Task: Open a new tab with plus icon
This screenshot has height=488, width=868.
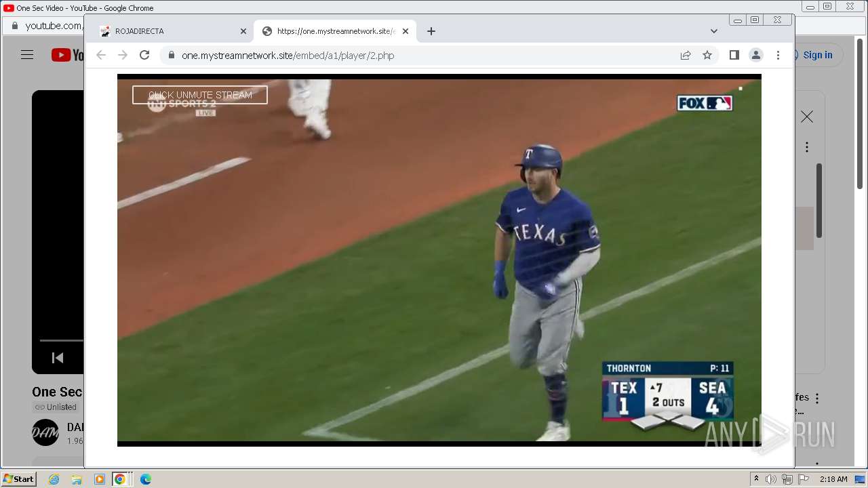Action: tap(431, 31)
